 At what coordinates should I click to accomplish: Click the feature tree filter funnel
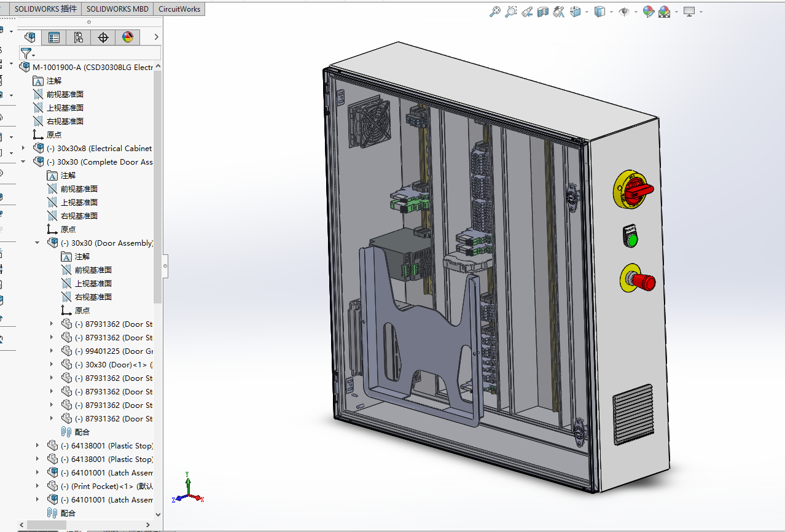click(26, 53)
